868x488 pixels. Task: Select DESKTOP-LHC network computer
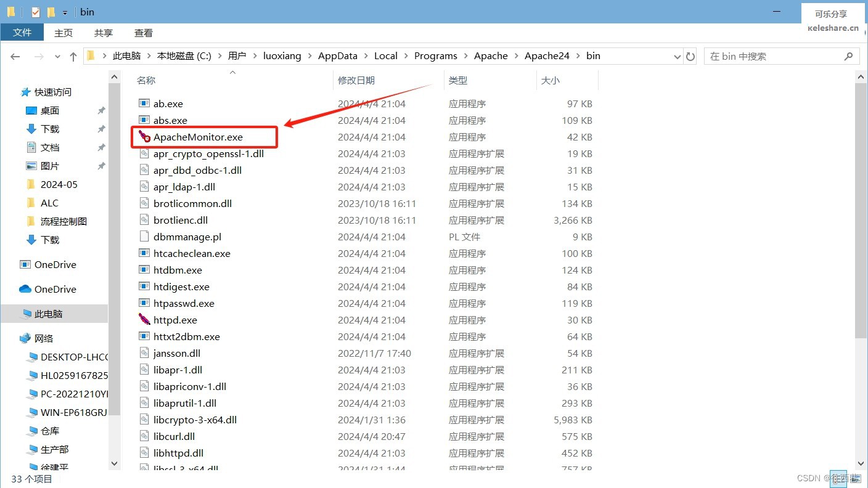click(x=67, y=357)
